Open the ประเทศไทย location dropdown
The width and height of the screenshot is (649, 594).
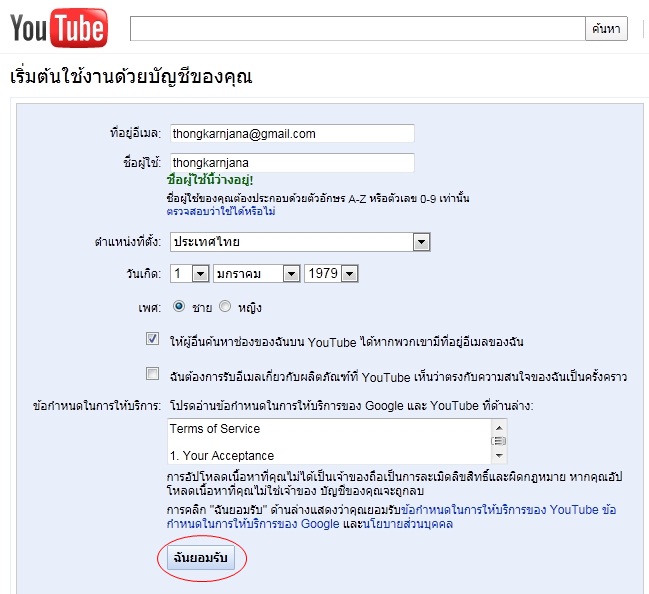(300, 242)
